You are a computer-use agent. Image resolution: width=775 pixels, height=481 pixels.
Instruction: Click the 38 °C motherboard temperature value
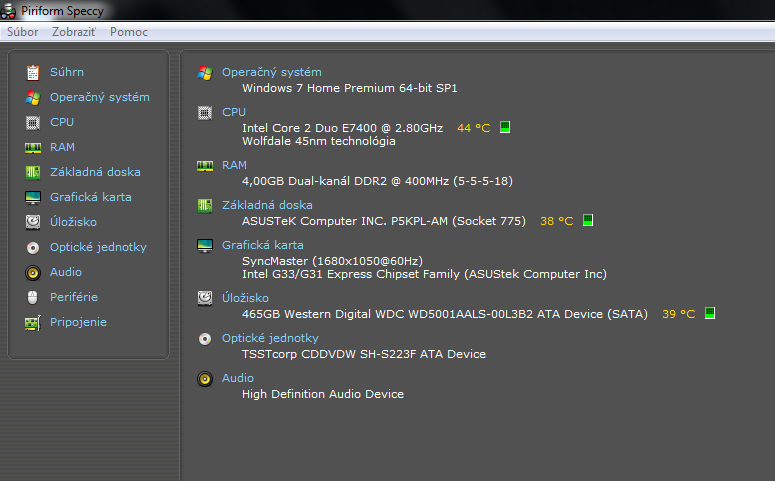[x=557, y=221]
